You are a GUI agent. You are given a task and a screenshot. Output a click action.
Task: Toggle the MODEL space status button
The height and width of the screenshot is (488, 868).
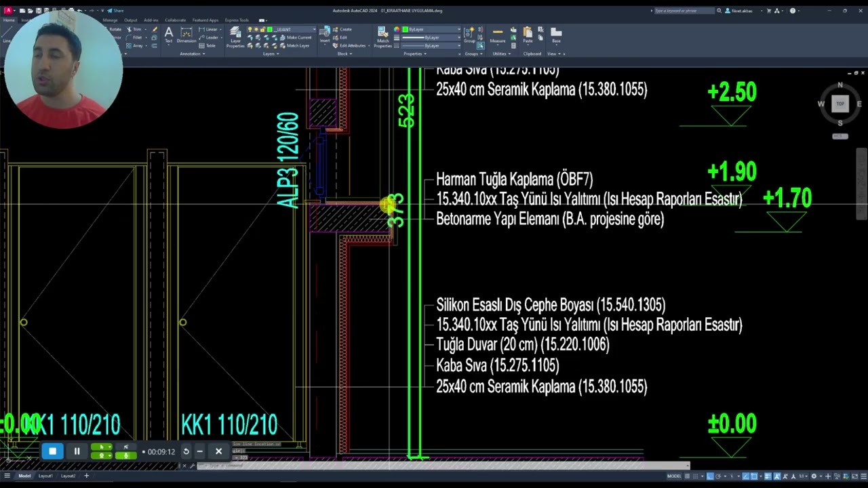click(675, 476)
